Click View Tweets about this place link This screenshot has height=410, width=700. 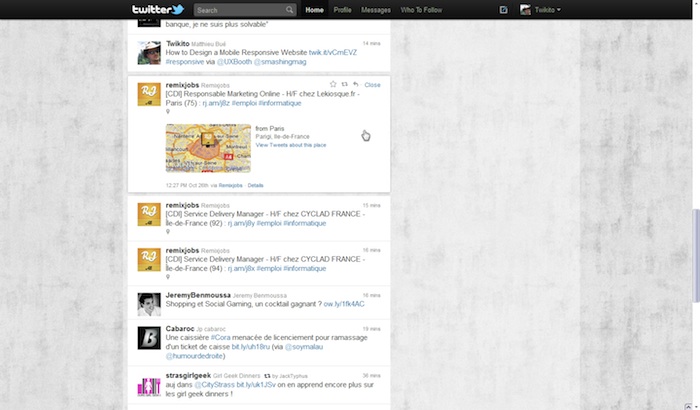pos(291,145)
